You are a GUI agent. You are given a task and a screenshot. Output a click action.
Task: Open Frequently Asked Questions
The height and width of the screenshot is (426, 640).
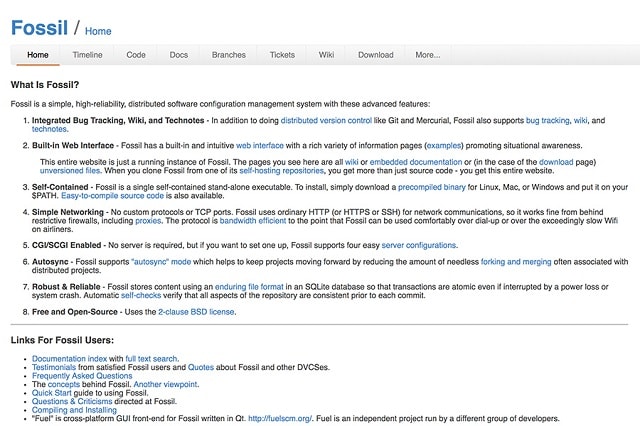click(x=82, y=376)
